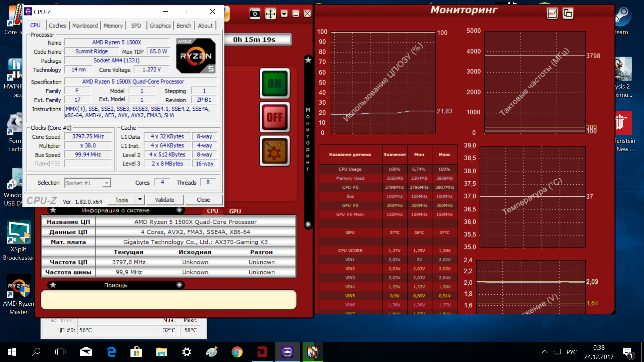The image size is (644, 362).
Task: Click the OCCT screenshot camera icon
Action: (x=255, y=14)
